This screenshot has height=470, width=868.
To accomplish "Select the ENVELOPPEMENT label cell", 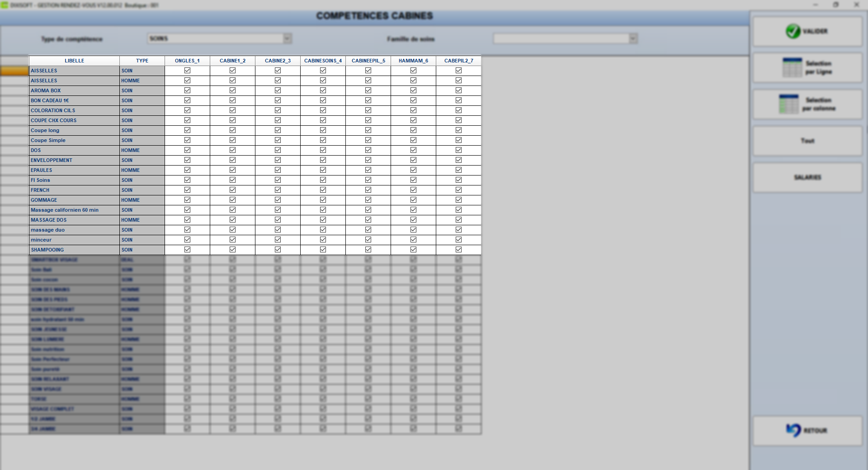I will [74, 160].
